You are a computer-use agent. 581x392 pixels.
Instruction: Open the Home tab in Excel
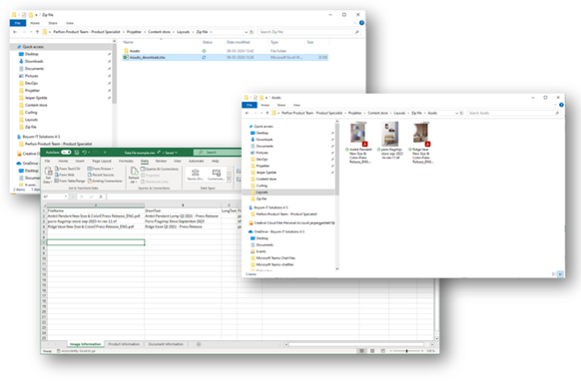point(63,161)
